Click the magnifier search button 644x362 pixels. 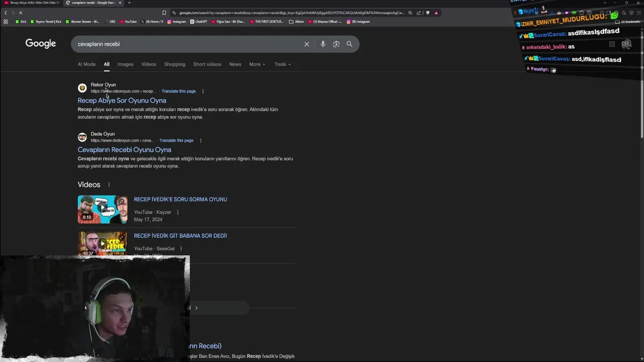tap(350, 44)
